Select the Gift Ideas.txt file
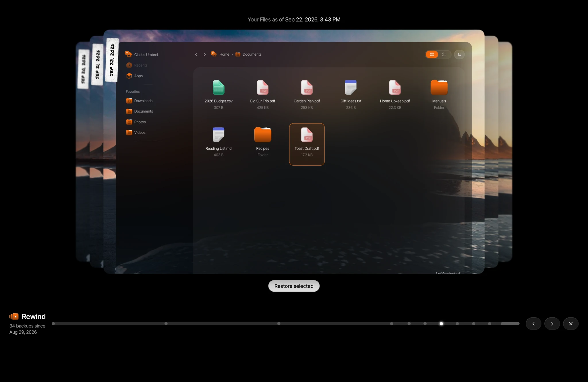 coord(351,95)
